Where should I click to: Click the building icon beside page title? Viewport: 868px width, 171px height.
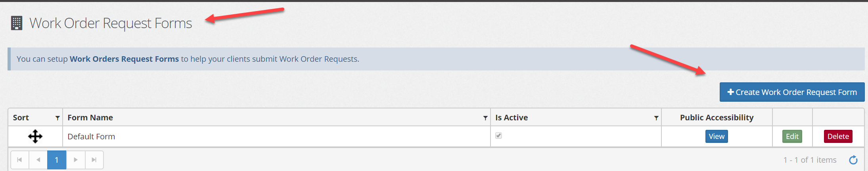[x=17, y=23]
